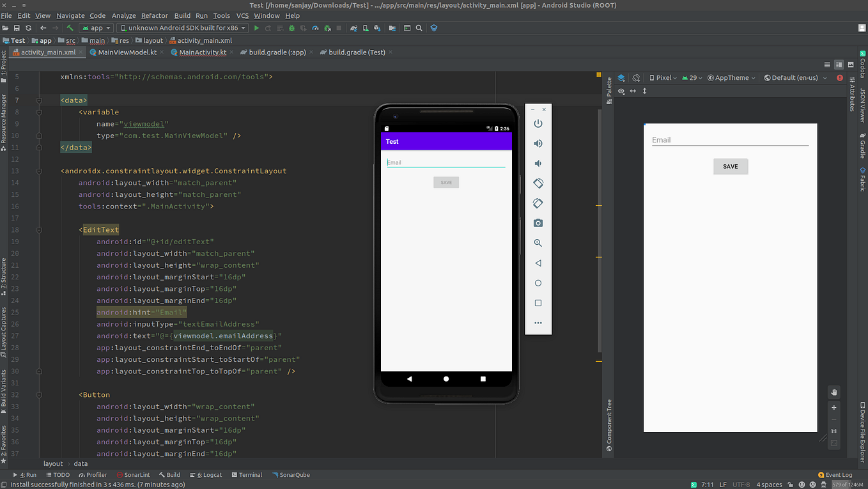This screenshot has height=489, width=868.
Task: Click the red error indicator in design toolbar
Action: [x=840, y=78]
